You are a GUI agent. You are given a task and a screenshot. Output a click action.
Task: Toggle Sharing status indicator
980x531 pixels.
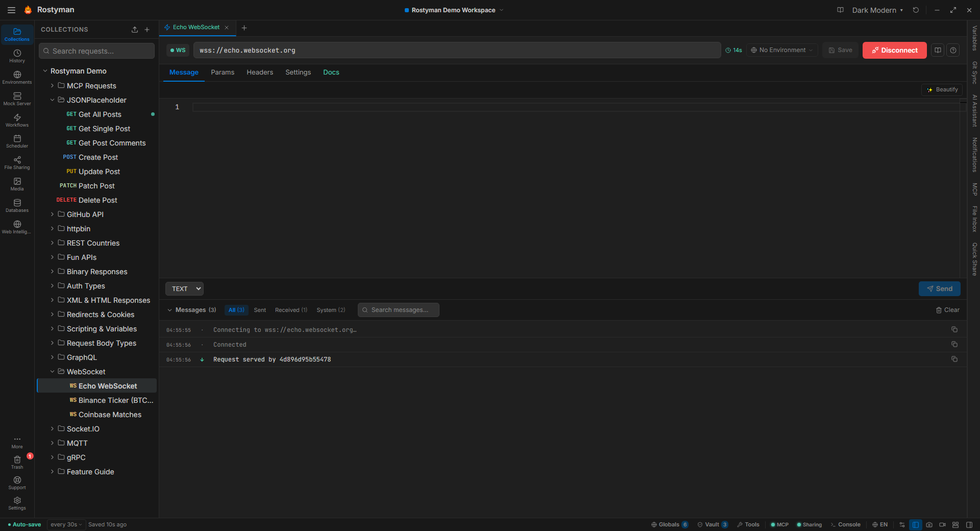tap(809, 524)
